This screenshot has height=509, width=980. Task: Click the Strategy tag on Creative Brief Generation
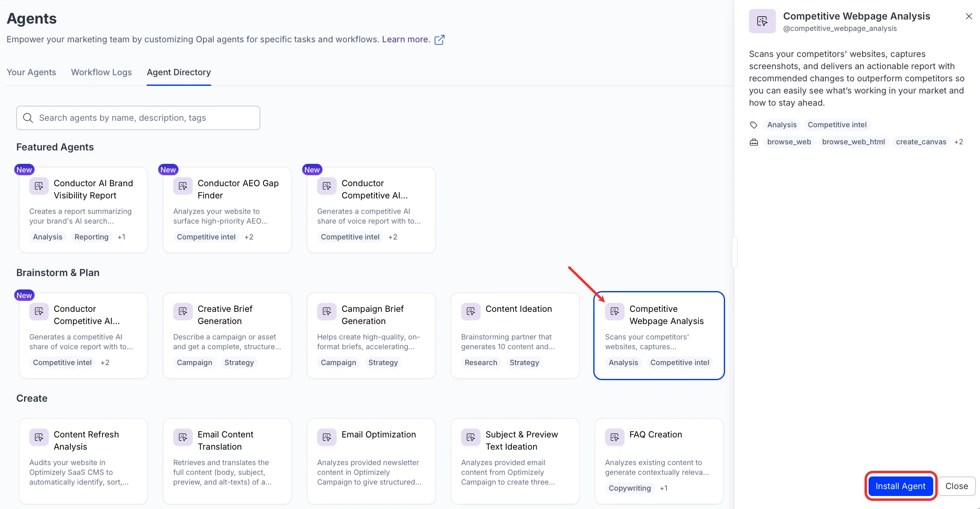tap(239, 363)
